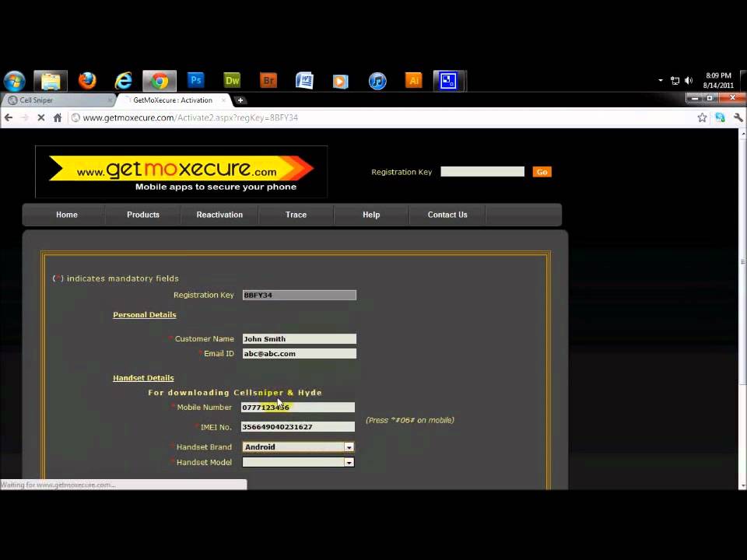Click the orange Go button
This screenshot has height=560, width=747.
point(542,172)
